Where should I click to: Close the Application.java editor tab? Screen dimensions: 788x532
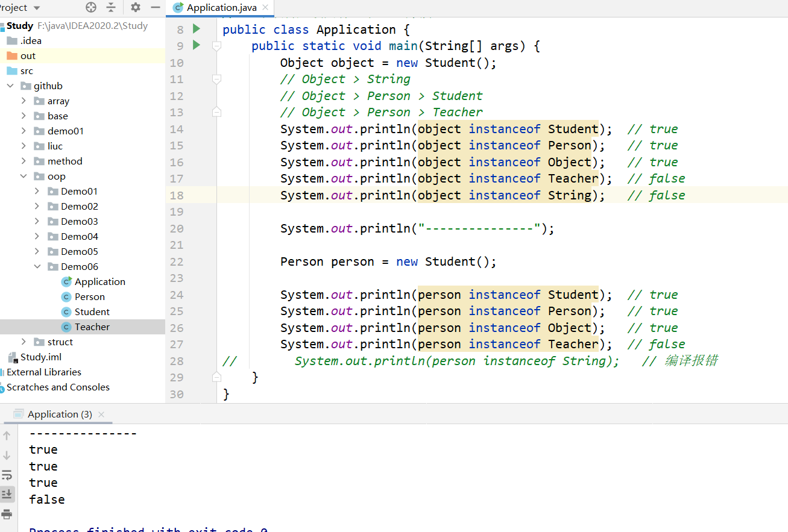click(266, 8)
